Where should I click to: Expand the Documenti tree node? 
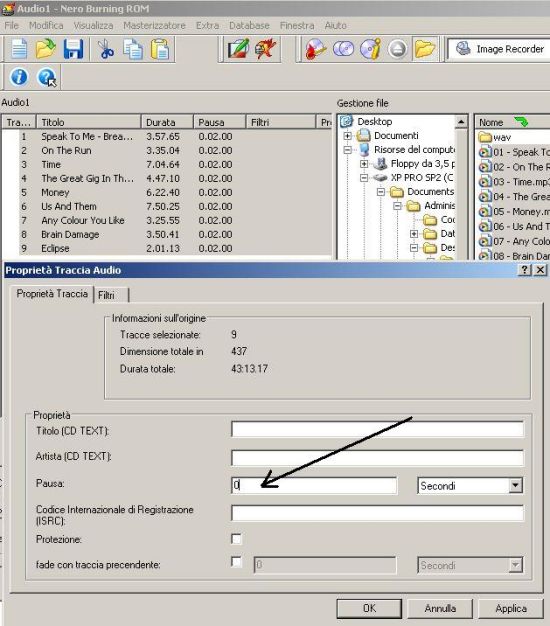pyautogui.click(x=348, y=136)
